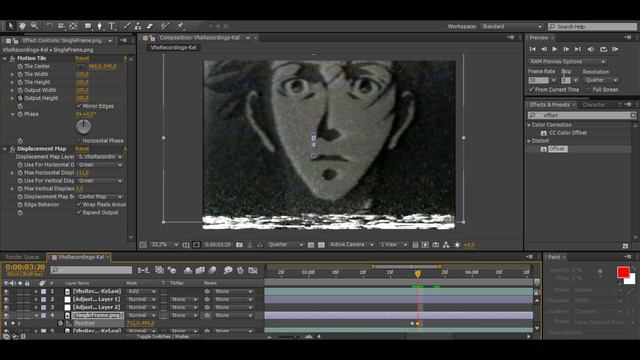
Task: Jump to first frame in Preview panel
Action: 533,49
